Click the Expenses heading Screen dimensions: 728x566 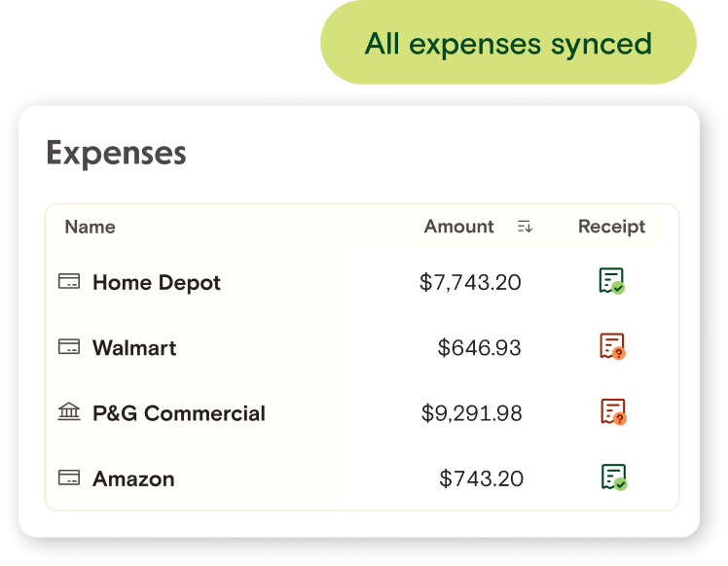tap(116, 153)
